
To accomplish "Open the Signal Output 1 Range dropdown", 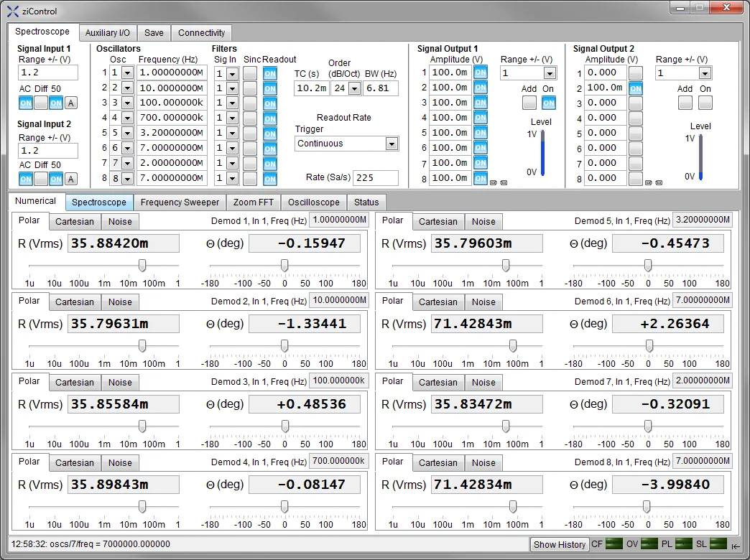I will (550, 73).
